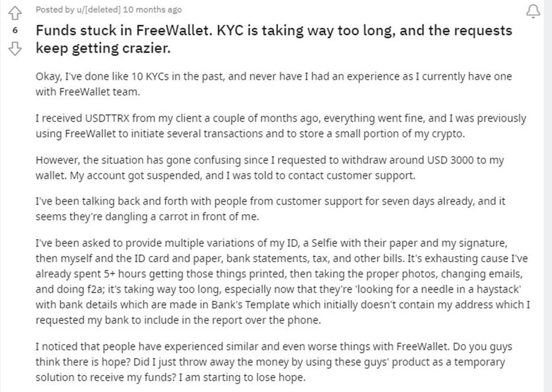Viewport: 552px width, 392px height.
Task: Click paragraph starting "Okay, I've done like 10 KYCs"
Action: [x=274, y=84]
